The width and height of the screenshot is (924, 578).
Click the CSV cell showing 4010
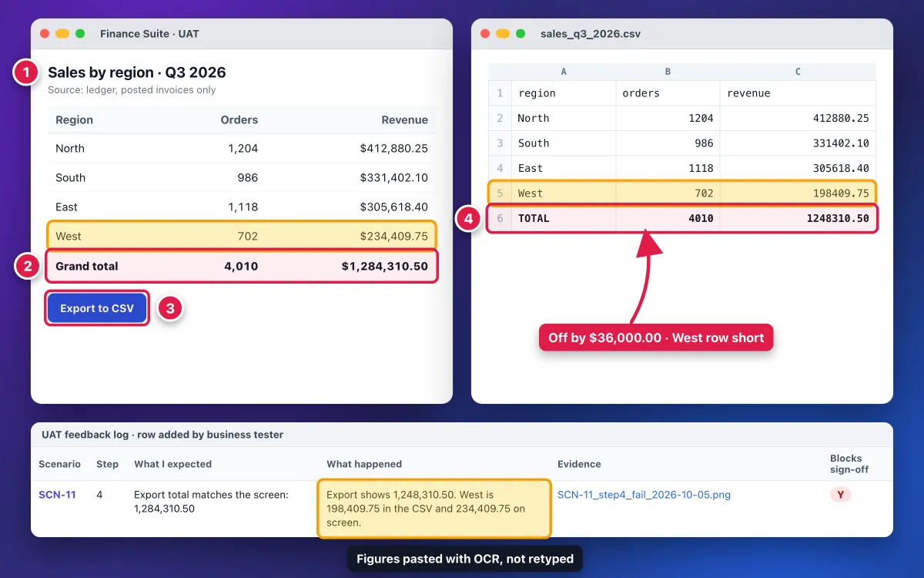[668, 218]
